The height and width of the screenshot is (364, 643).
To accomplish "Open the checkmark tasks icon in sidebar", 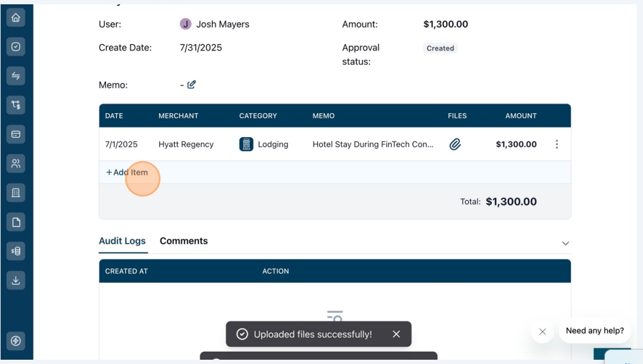I will point(15,46).
